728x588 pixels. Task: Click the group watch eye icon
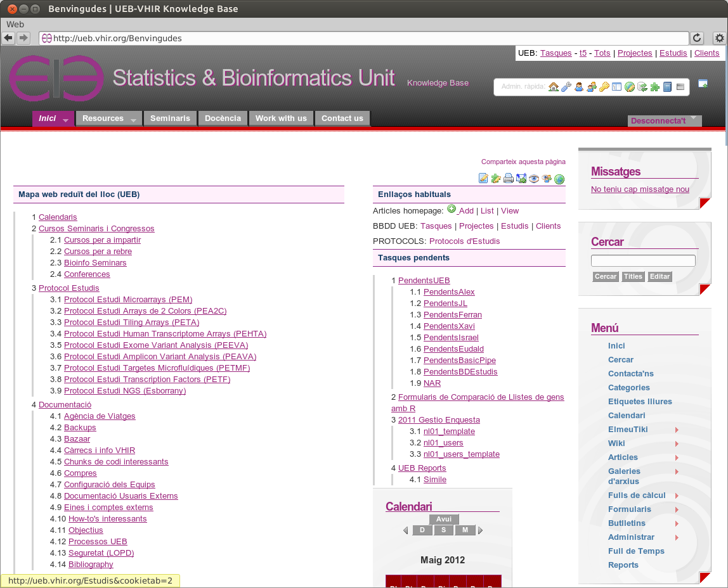coord(547,179)
